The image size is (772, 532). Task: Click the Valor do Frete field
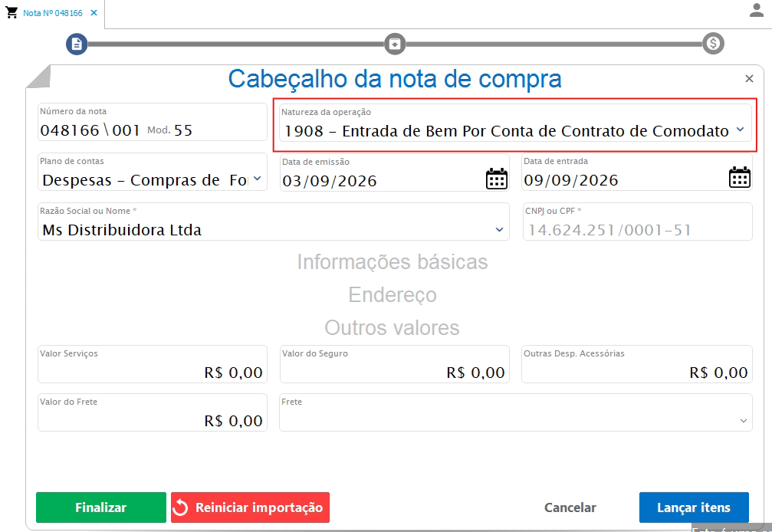pyautogui.click(x=152, y=412)
